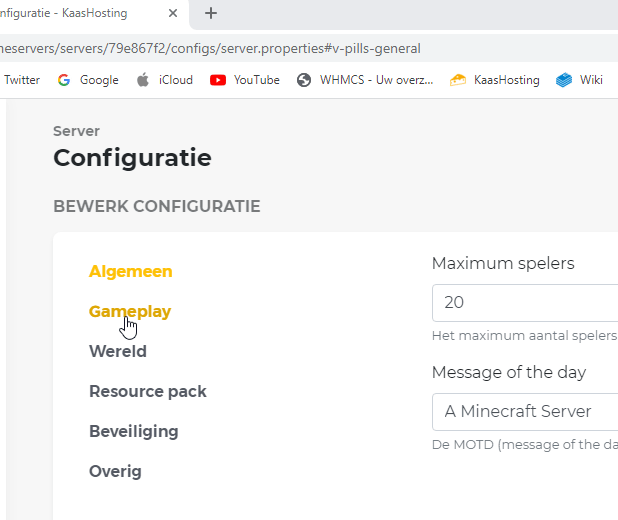Click the Message of the day field
This screenshot has width=618, height=520.
click(525, 411)
